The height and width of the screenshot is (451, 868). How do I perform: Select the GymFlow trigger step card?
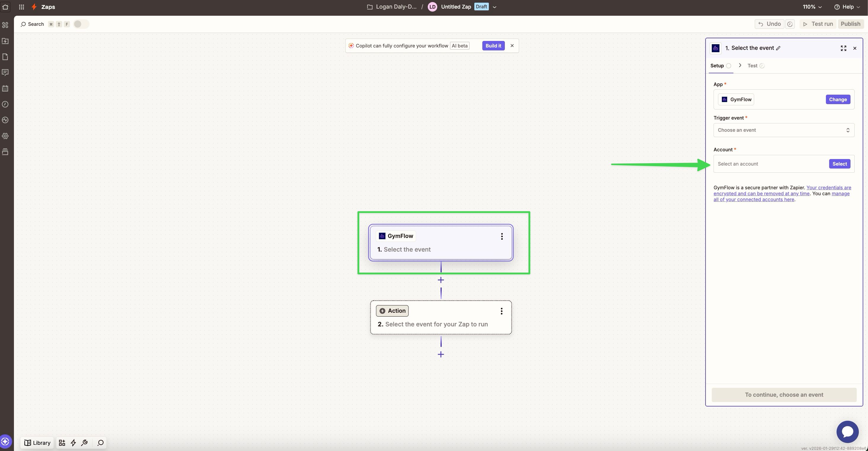[x=441, y=242]
